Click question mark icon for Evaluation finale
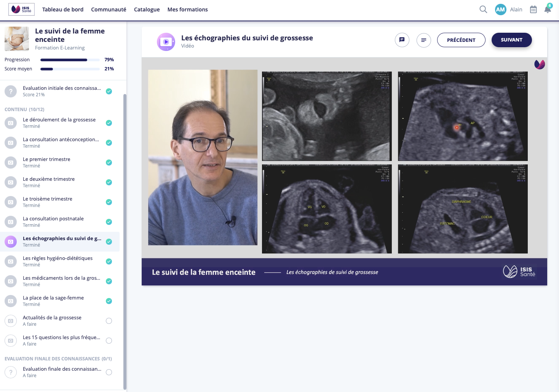 [11, 372]
